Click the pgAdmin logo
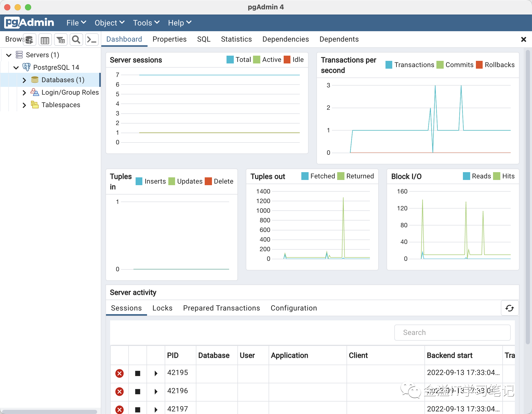This screenshot has height=414, width=532. (29, 23)
